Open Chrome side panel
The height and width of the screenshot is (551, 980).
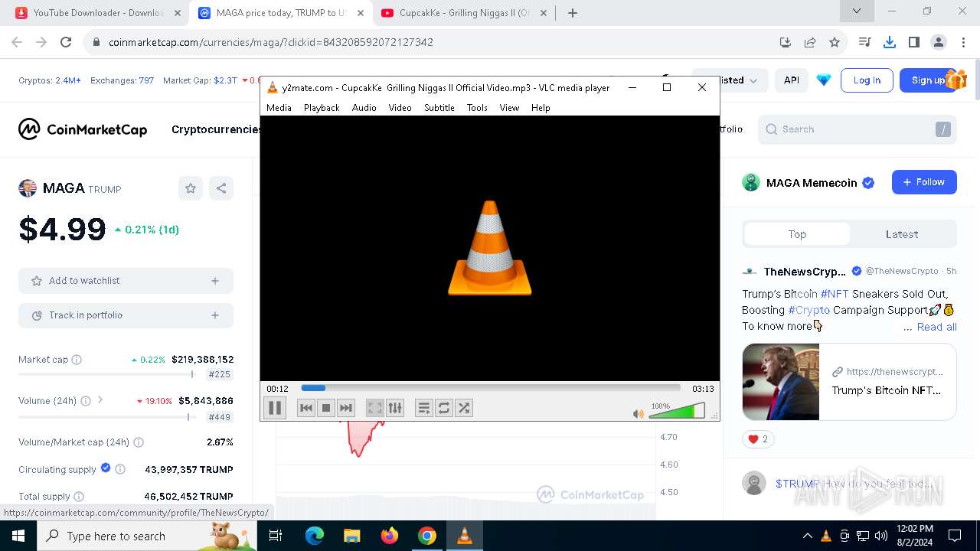[913, 42]
